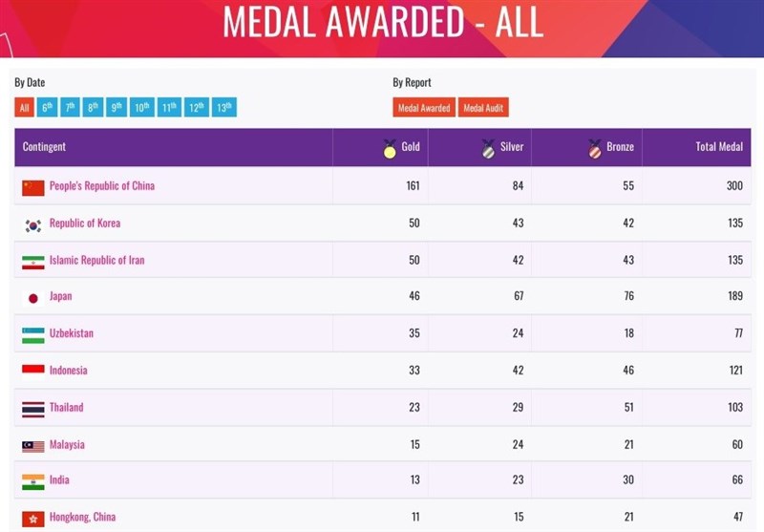The height and width of the screenshot is (532, 764).
Task: Filter medals by the 6th
Action: click(x=47, y=108)
